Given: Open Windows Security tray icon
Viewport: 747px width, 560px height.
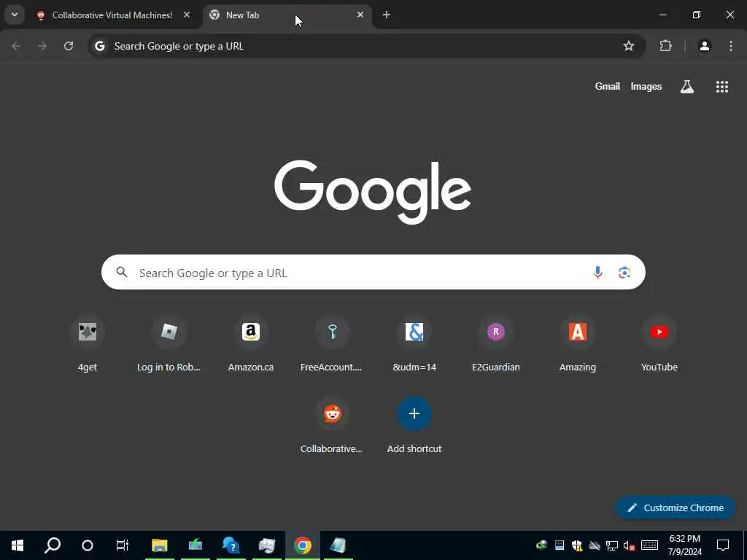Looking at the screenshot, I should coord(577,545).
